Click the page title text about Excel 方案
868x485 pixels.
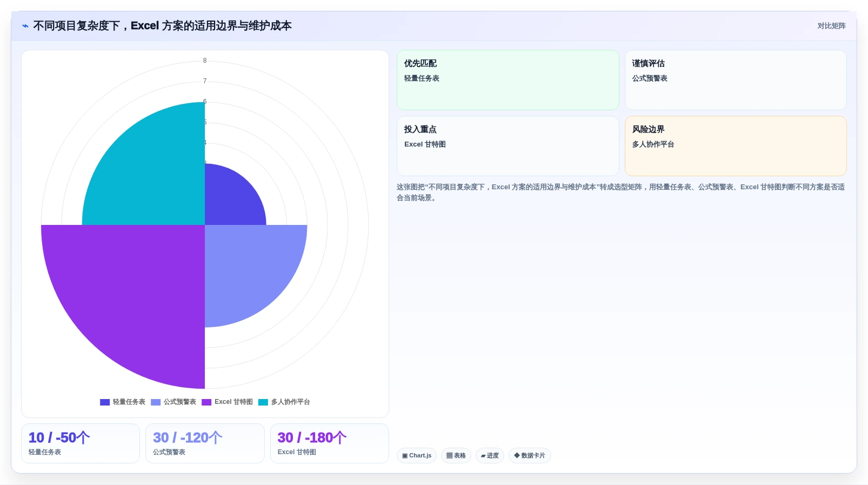coord(162,26)
